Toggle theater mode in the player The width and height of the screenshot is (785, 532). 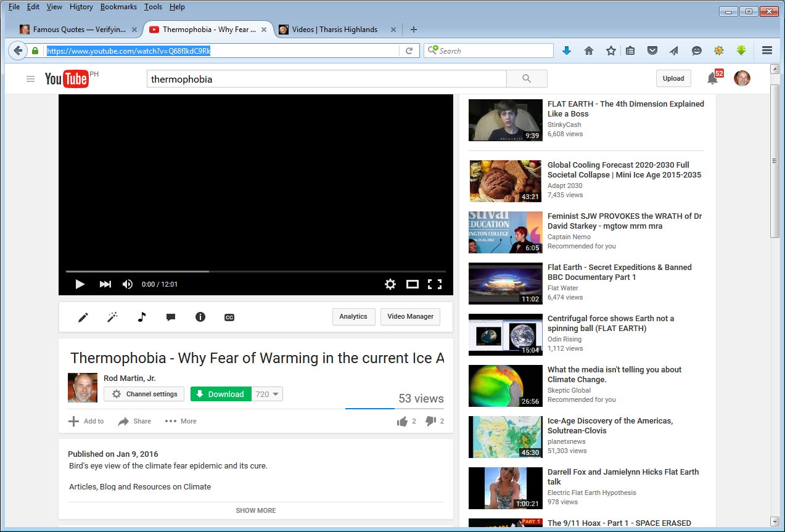tap(413, 284)
